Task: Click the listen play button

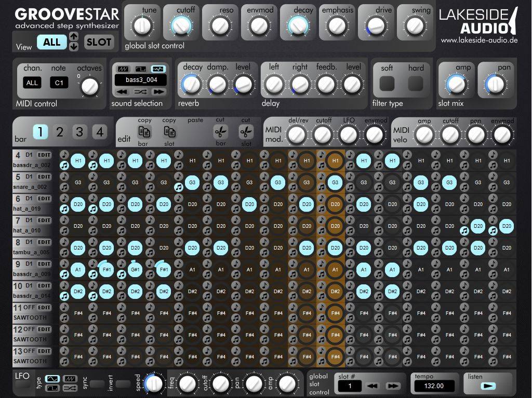Action: click(488, 386)
